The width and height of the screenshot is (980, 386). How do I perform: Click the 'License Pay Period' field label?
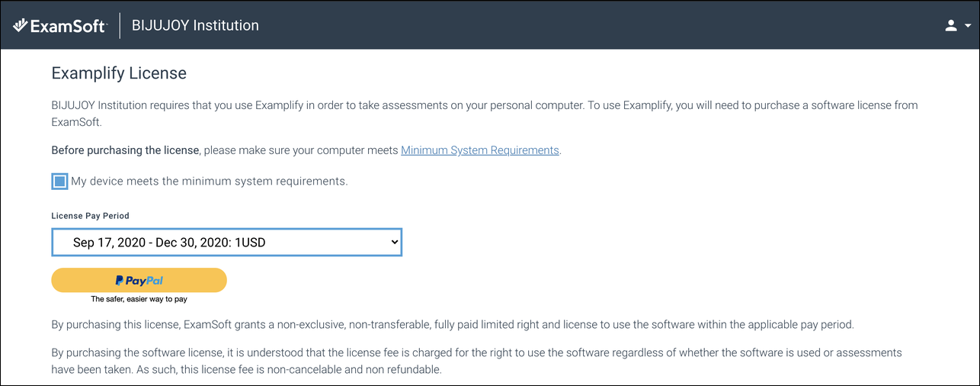pos(91,216)
